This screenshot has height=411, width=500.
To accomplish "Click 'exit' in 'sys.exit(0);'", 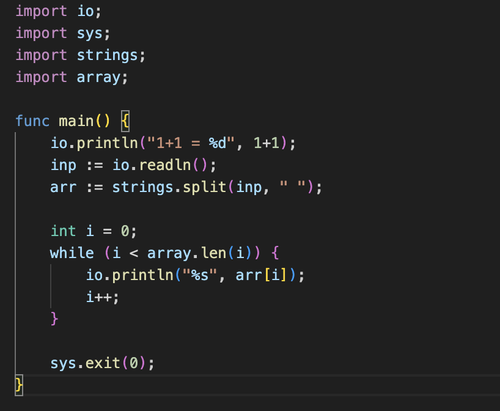I will (103, 363).
